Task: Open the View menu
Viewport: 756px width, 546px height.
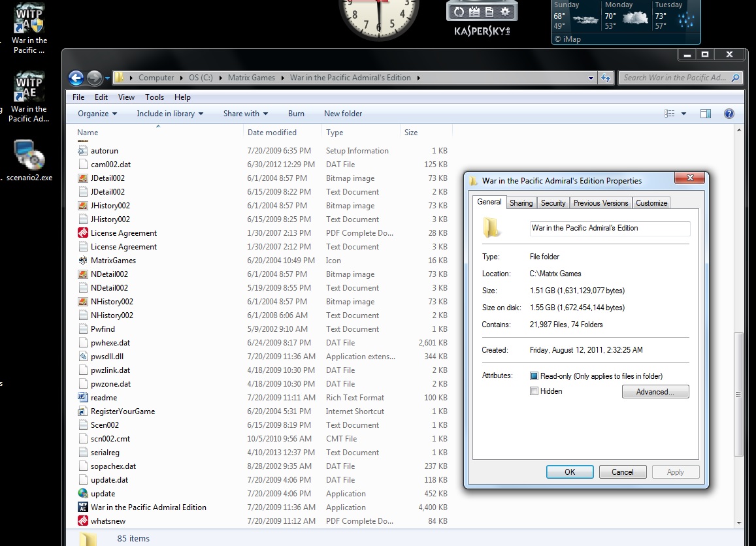Action: (126, 97)
